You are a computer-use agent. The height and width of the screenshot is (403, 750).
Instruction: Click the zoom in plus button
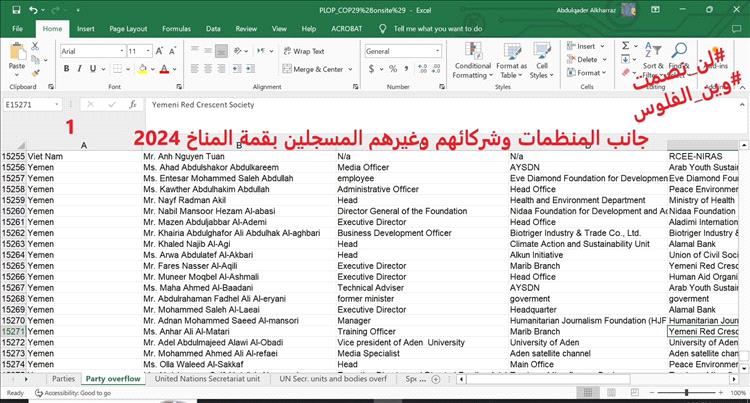click(720, 392)
